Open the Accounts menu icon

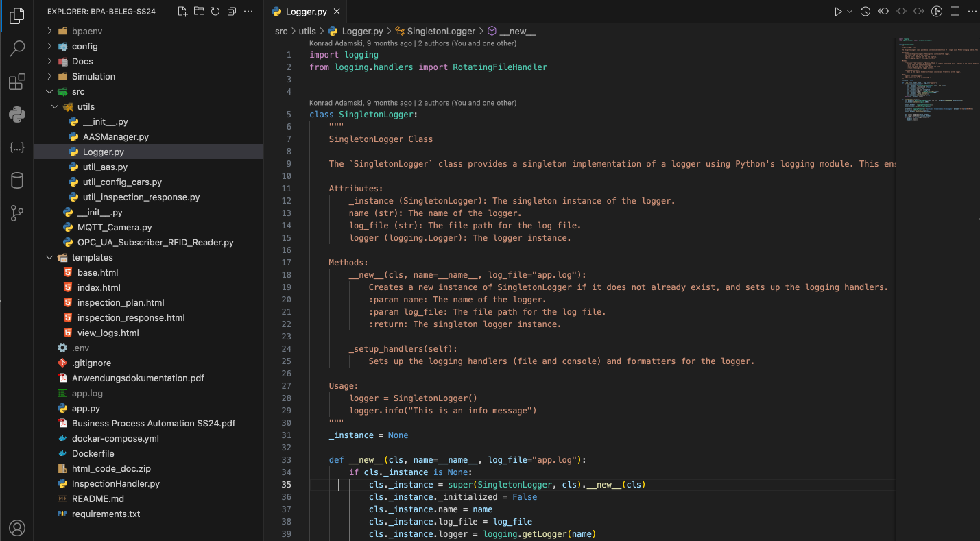click(x=17, y=527)
